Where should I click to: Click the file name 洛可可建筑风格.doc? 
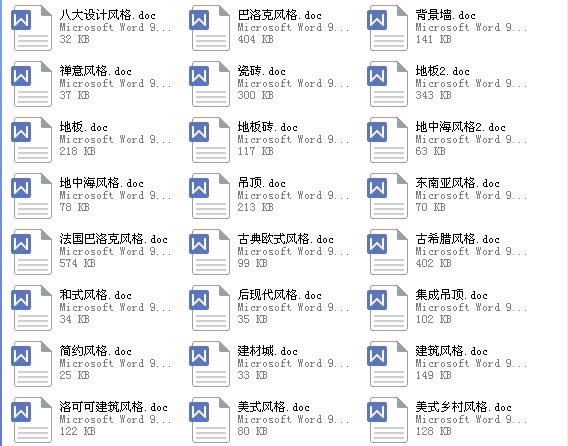click(x=114, y=407)
